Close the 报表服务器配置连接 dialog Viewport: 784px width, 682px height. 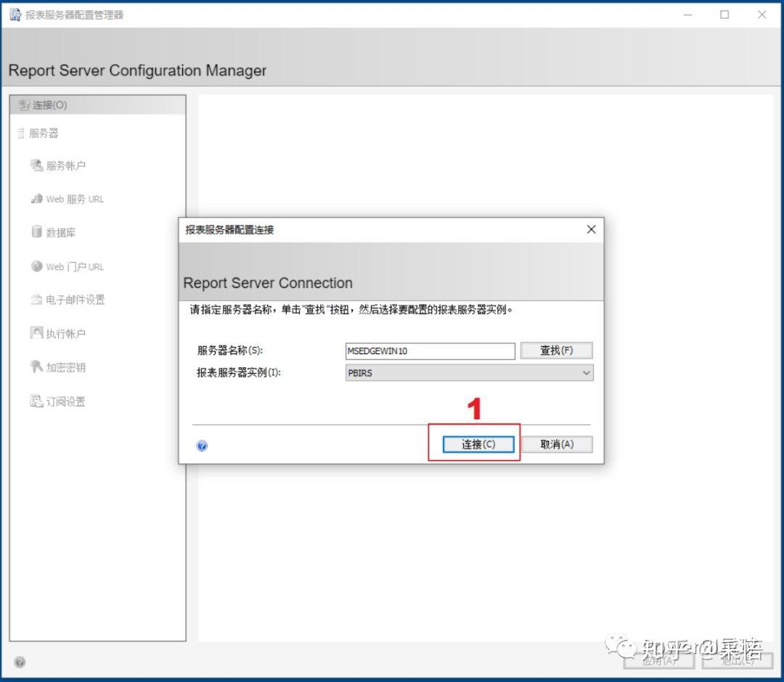pyautogui.click(x=591, y=229)
